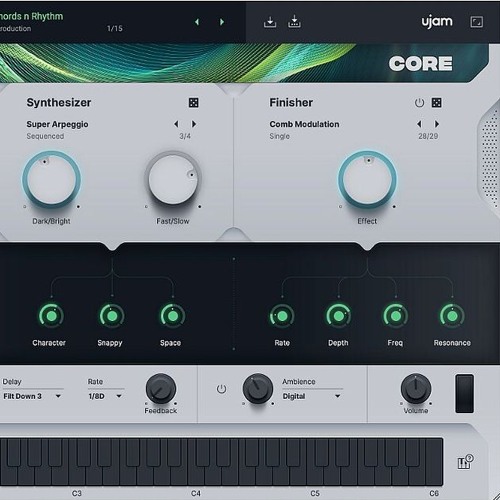Select previous Finisher mode arrow
The width and height of the screenshot is (500, 500).
[x=419, y=124]
